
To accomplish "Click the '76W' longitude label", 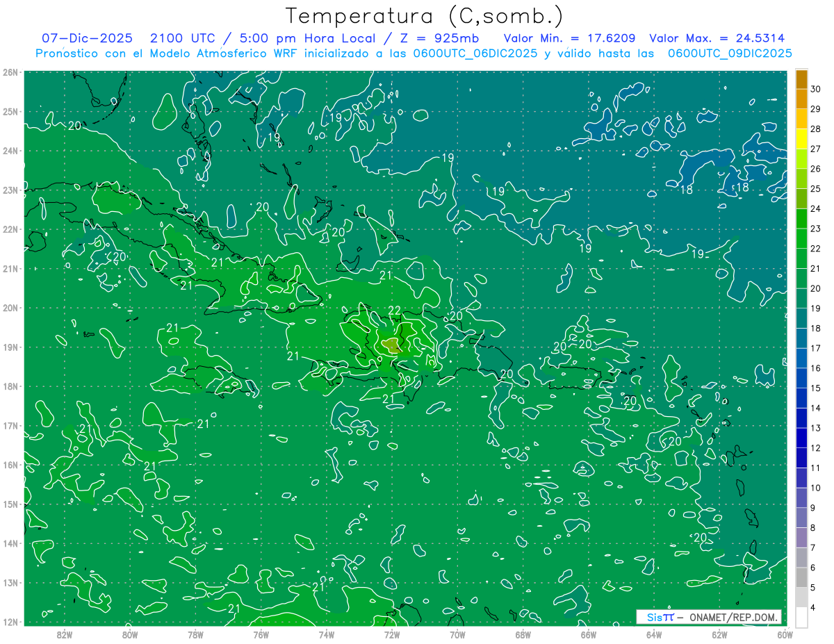I will 261,634.
